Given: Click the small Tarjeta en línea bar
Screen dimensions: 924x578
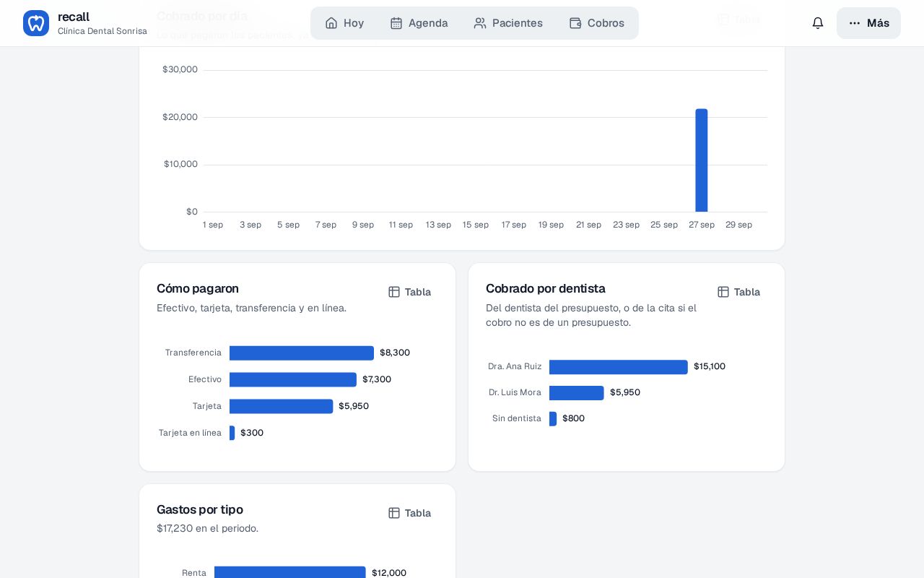Looking at the screenshot, I should [x=232, y=433].
